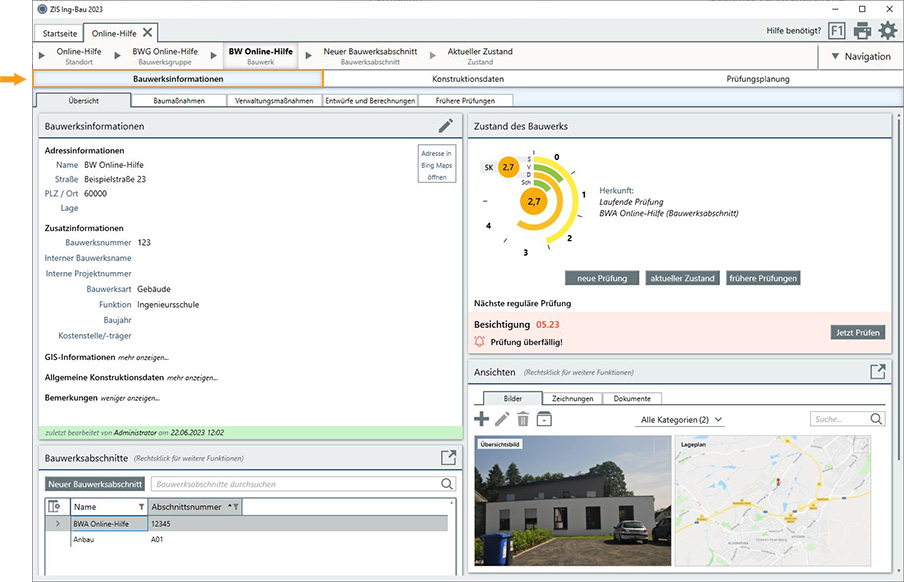
Task: Open the Zeichnungen tab
Action: click(572, 398)
